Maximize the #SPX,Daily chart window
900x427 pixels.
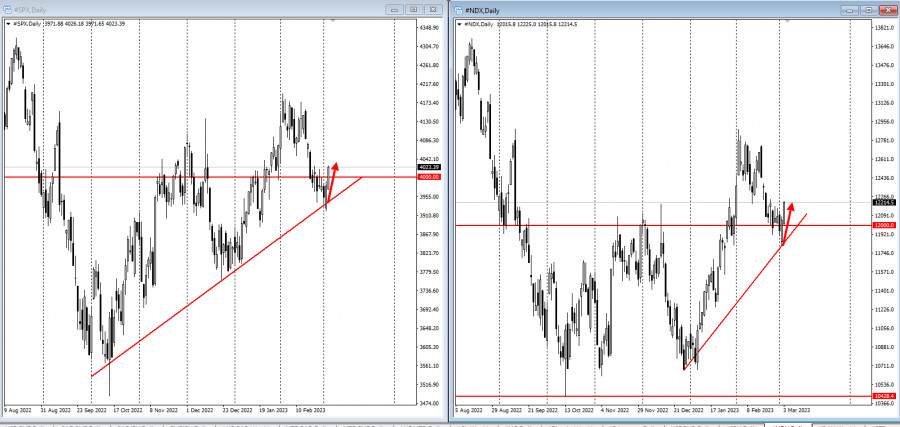pyautogui.click(x=414, y=10)
